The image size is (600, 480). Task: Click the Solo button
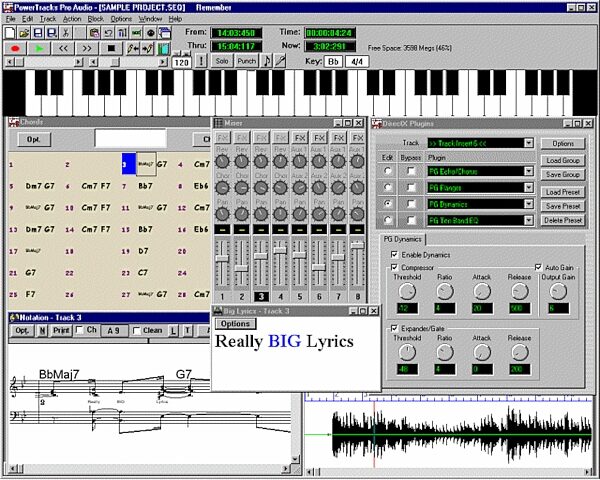pyautogui.click(x=222, y=61)
